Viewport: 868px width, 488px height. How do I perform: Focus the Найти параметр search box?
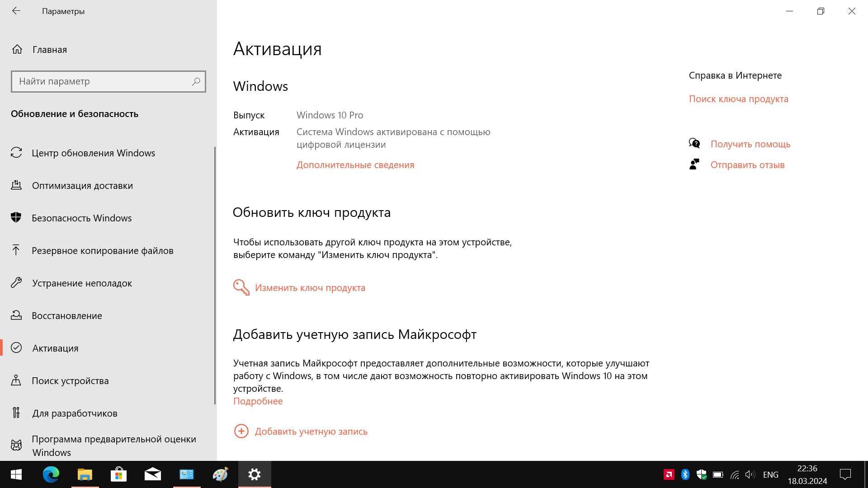108,81
